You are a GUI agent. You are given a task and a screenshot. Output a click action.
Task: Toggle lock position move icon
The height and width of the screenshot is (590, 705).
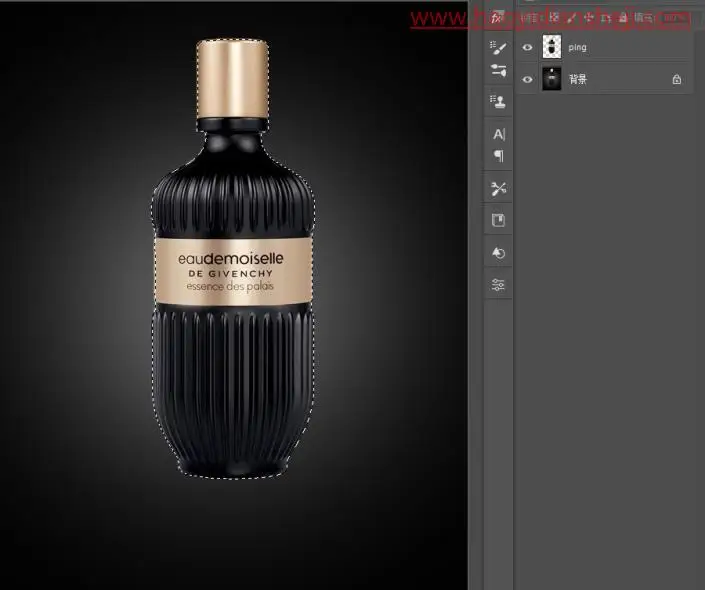(589, 18)
